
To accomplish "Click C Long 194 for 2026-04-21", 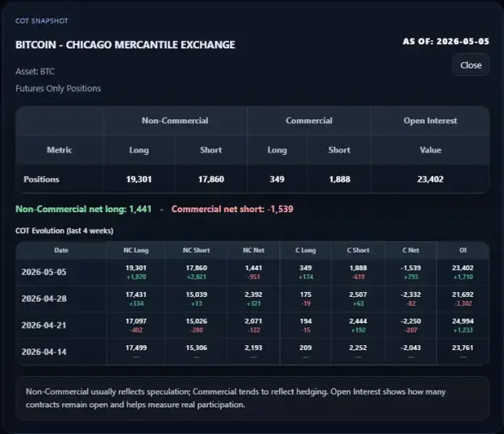I will pos(306,321).
